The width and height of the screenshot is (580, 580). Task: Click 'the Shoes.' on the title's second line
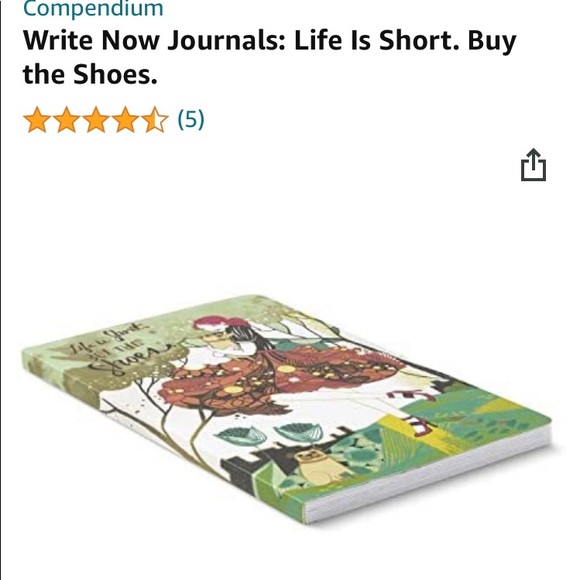90,74
